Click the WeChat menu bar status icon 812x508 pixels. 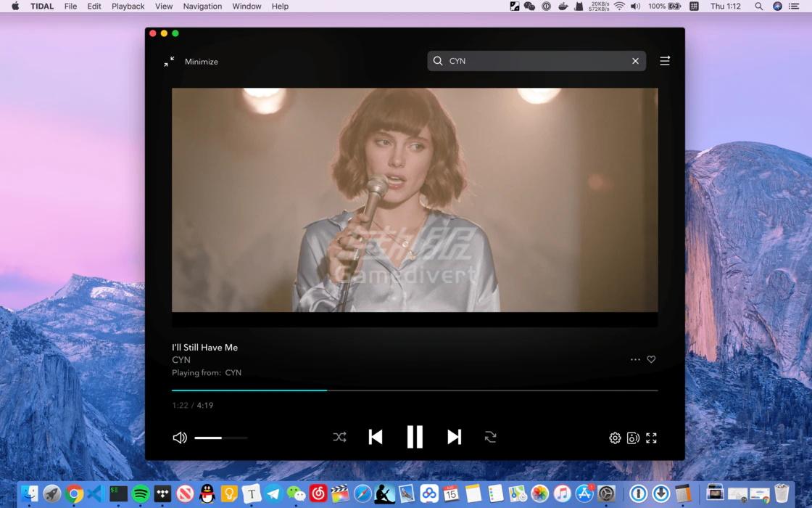point(529,7)
